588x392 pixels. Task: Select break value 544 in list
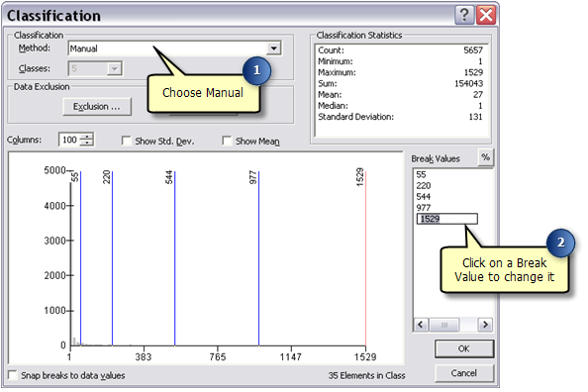tap(424, 197)
